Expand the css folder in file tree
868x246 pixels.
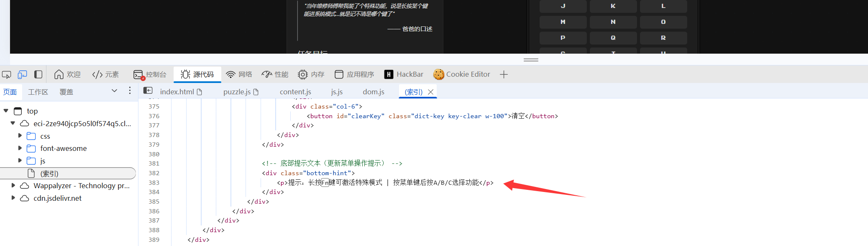(20, 136)
